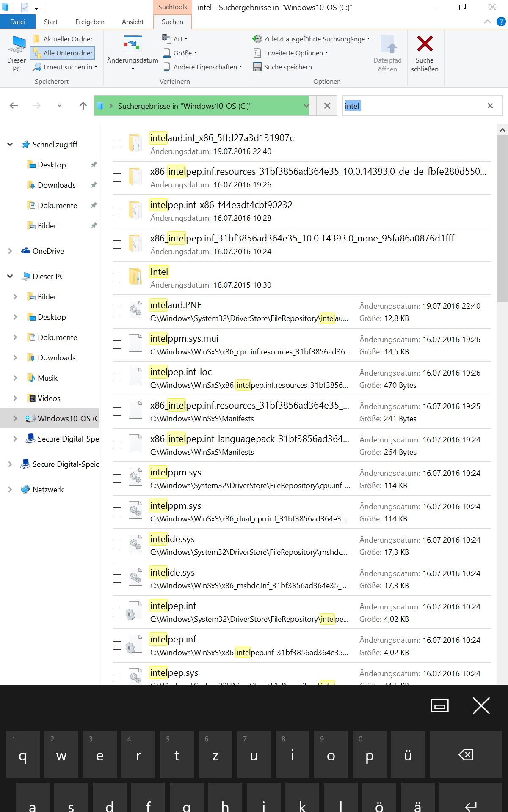Viewport: 508px width, 812px height.
Task: Check box for intelpep.inf_x86_f44eadf4cbf90232 folder
Action: [x=117, y=211]
